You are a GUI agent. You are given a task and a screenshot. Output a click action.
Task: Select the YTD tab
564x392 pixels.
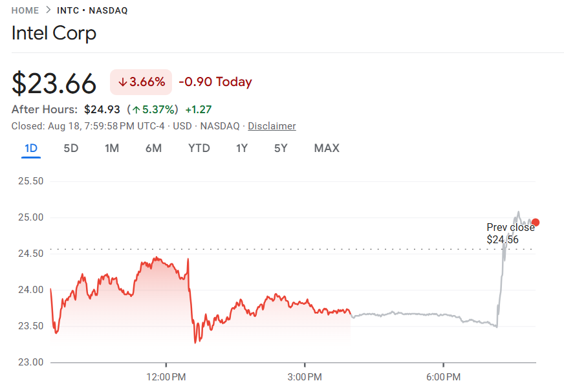(x=199, y=148)
